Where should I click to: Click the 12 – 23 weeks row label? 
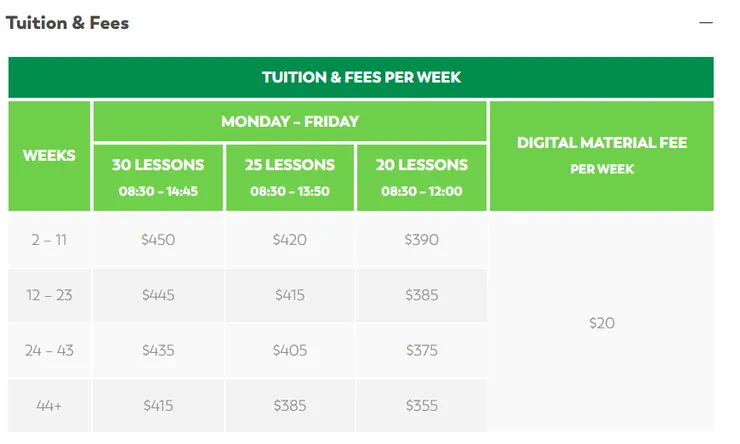click(49, 295)
